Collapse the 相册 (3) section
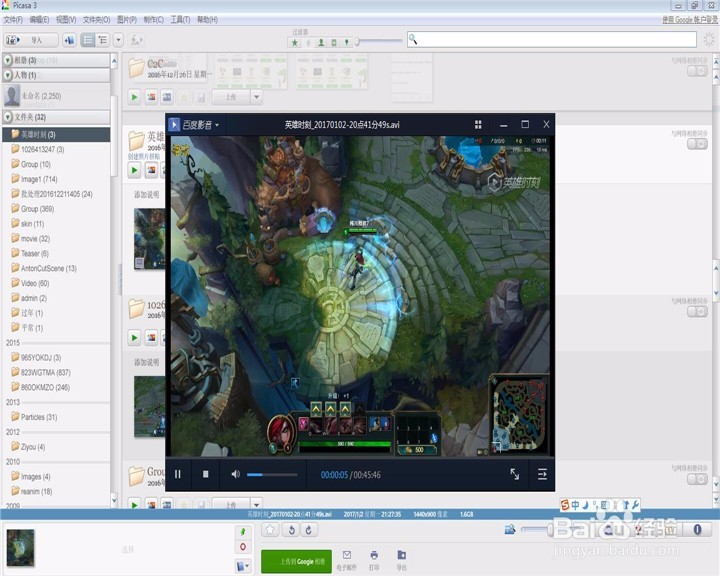Screen dimensions: 720x576 tap(8, 60)
